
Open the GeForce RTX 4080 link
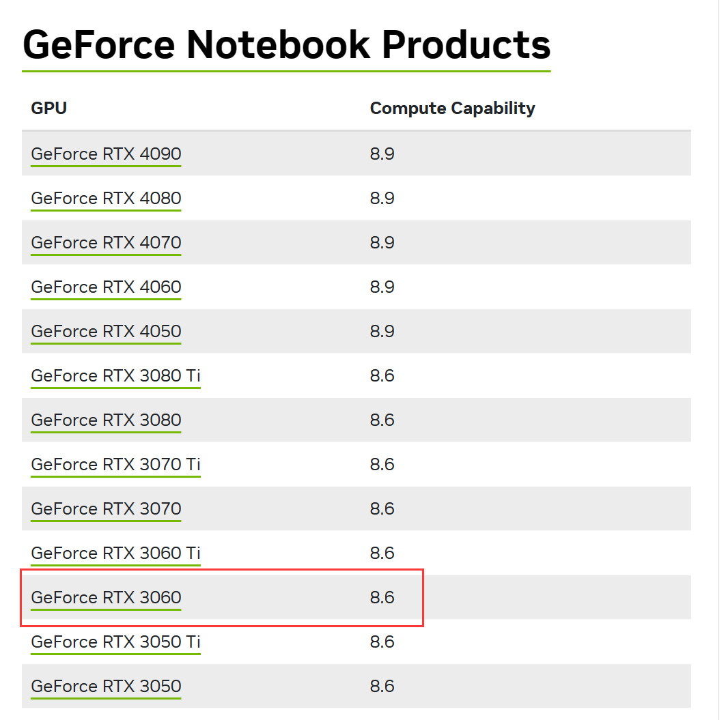(x=106, y=199)
